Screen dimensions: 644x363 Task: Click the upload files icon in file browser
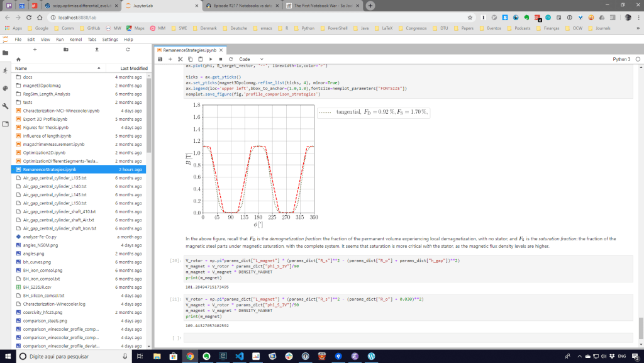[x=97, y=49]
